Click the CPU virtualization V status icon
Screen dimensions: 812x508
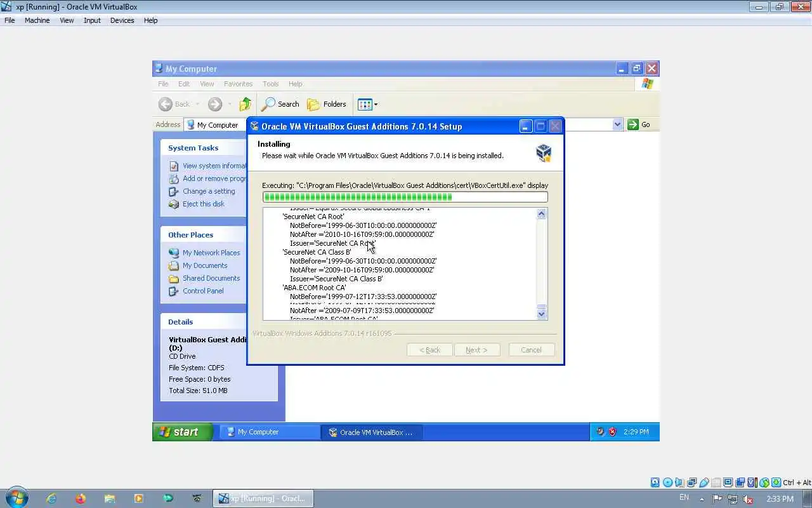(752, 483)
